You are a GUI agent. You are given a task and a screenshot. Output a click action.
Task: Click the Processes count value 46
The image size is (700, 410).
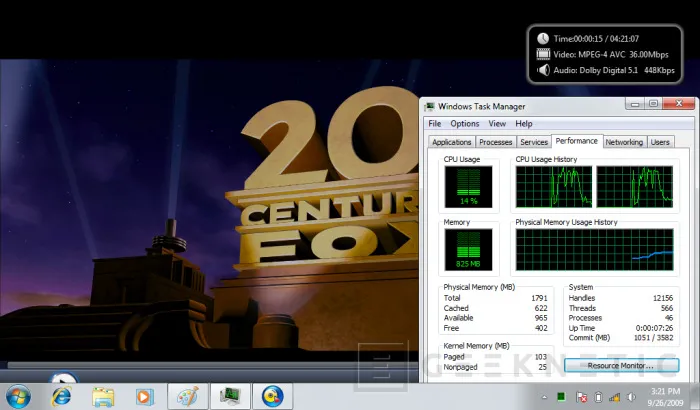pyautogui.click(x=669, y=318)
